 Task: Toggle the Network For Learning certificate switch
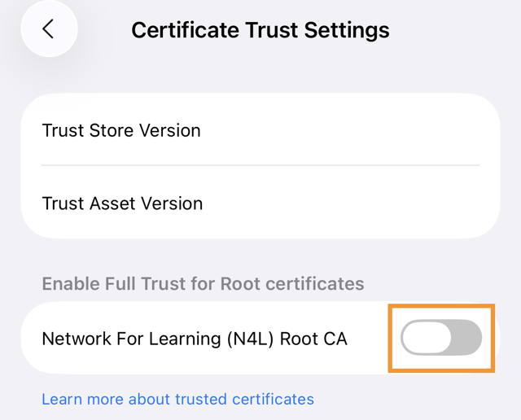pyautogui.click(x=441, y=338)
